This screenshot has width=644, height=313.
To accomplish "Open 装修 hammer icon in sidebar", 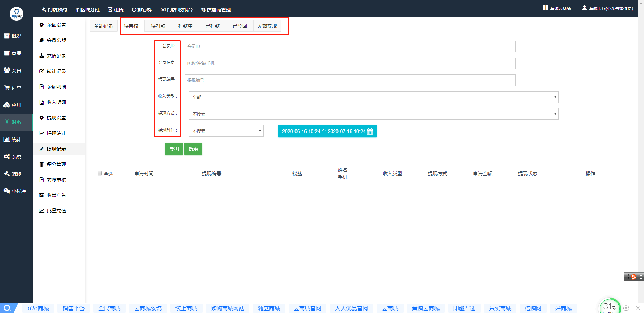I will click(x=7, y=174).
